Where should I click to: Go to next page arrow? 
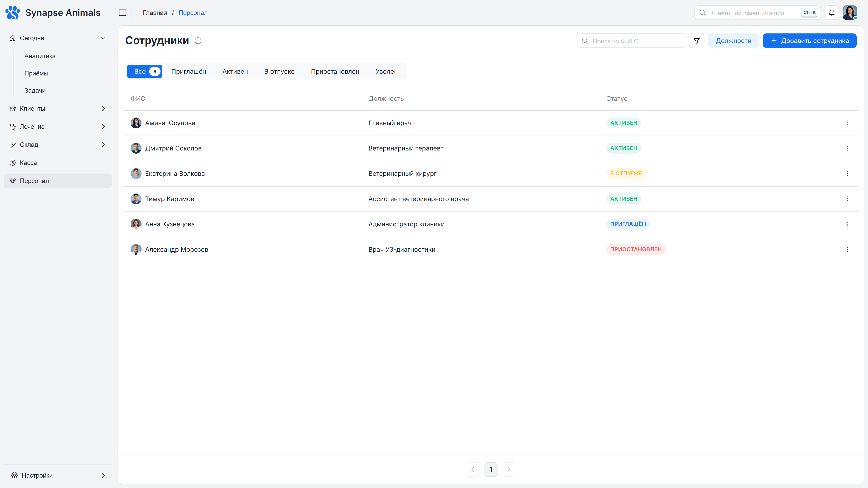(509, 469)
